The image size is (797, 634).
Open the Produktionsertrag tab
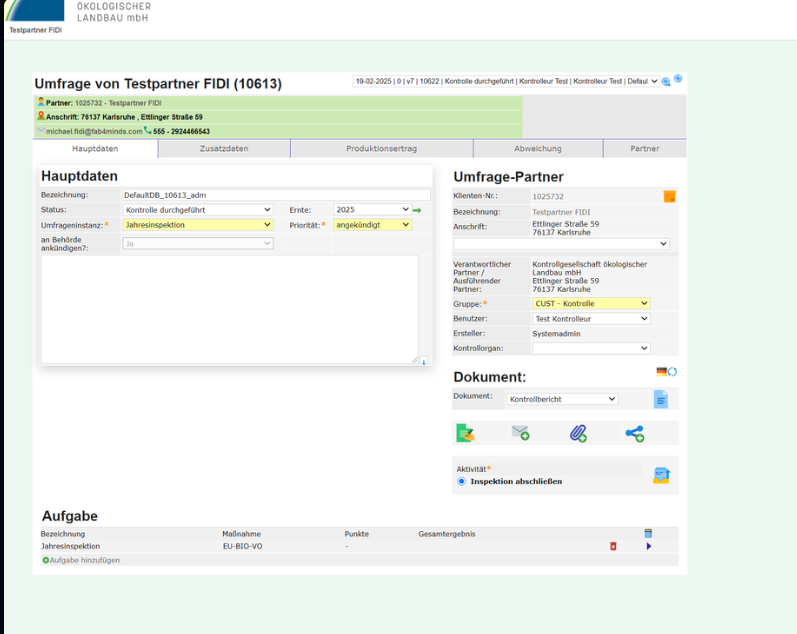pyautogui.click(x=381, y=148)
